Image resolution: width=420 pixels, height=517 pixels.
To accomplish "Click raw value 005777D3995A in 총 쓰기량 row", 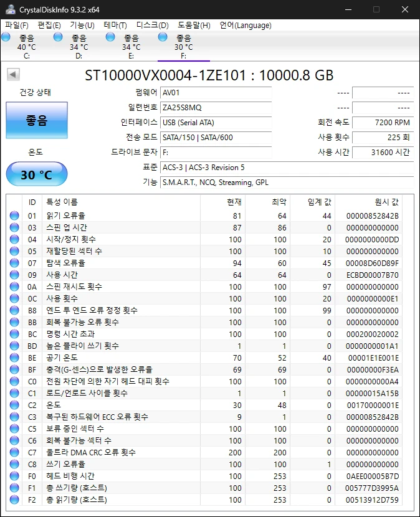I will coord(372,488).
